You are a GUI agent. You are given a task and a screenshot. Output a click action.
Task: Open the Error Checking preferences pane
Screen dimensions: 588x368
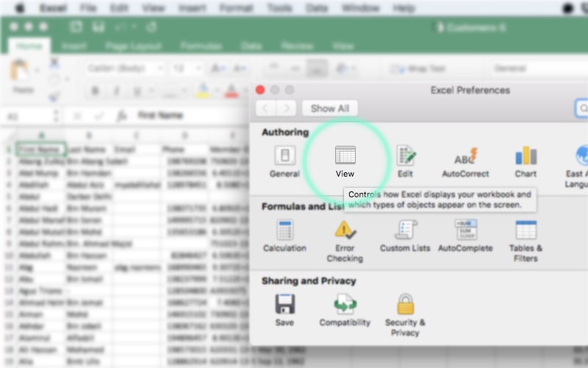pos(345,241)
